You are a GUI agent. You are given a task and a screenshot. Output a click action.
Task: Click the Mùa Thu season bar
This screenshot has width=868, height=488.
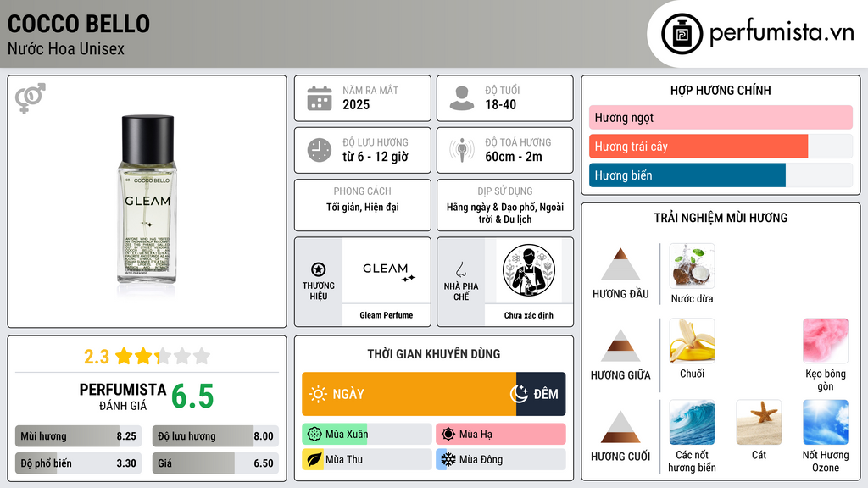(x=367, y=459)
